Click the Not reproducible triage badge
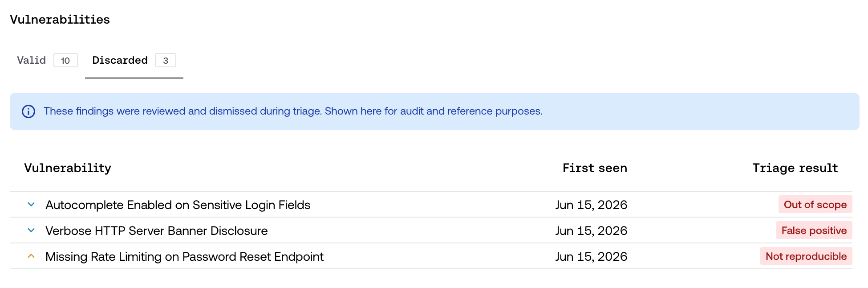This screenshot has height=288, width=868. pos(806,256)
